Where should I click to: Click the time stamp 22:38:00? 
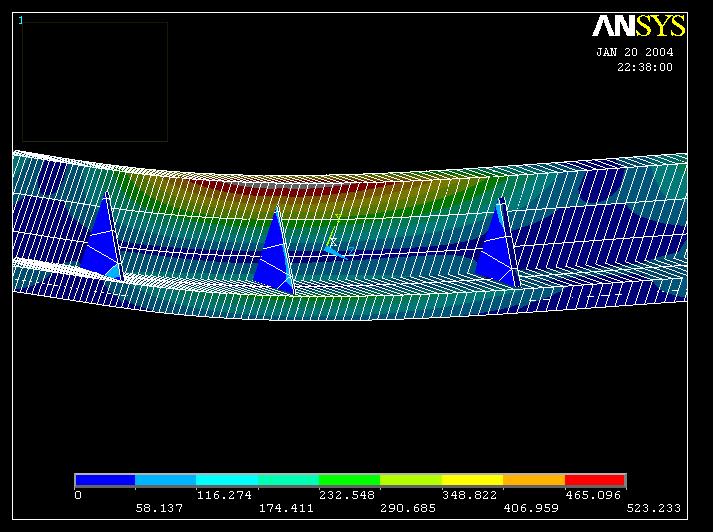pos(645,67)
